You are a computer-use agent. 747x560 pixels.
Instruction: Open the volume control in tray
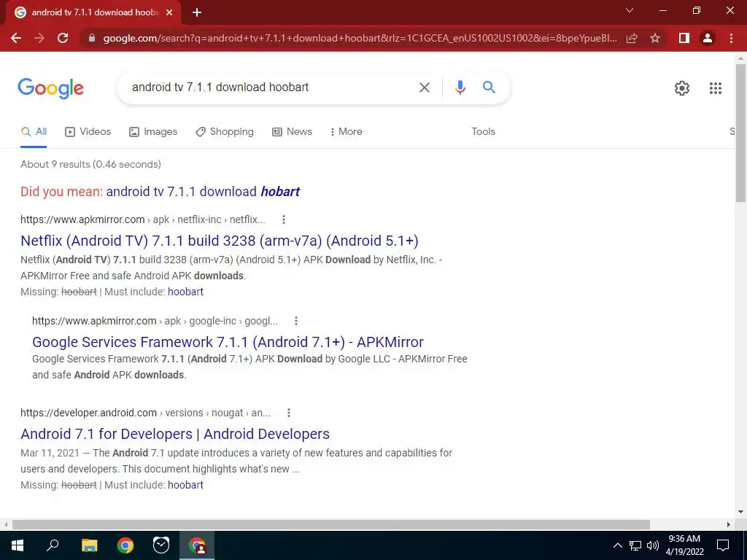click(653, 545)
